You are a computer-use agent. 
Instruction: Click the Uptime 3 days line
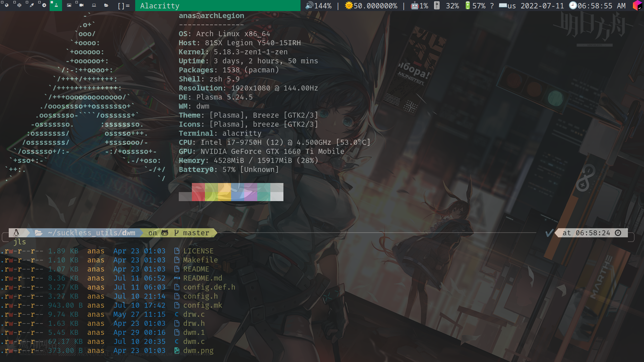[x=249, y=61]
